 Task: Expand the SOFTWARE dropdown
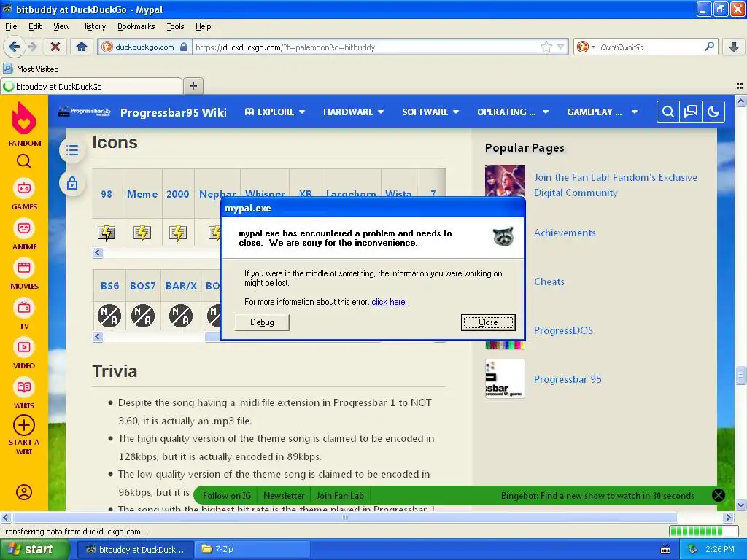[x=430, y=112]
